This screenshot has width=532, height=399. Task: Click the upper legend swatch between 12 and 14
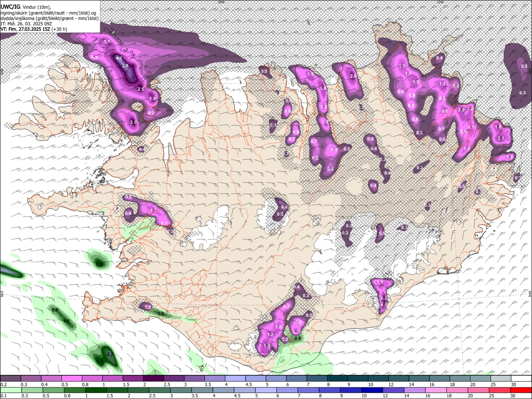coord(399,378)
